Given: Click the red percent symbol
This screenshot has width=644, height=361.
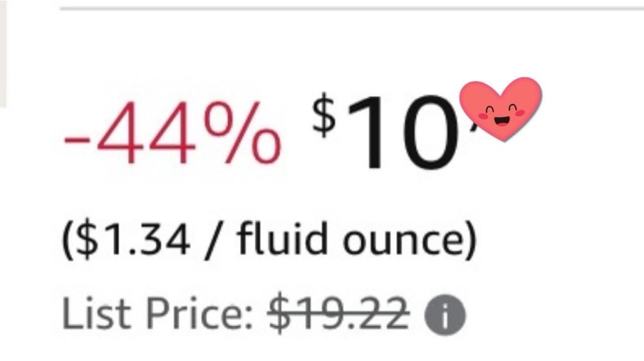Looking at the screenshot, I should [x=242, y=135].
